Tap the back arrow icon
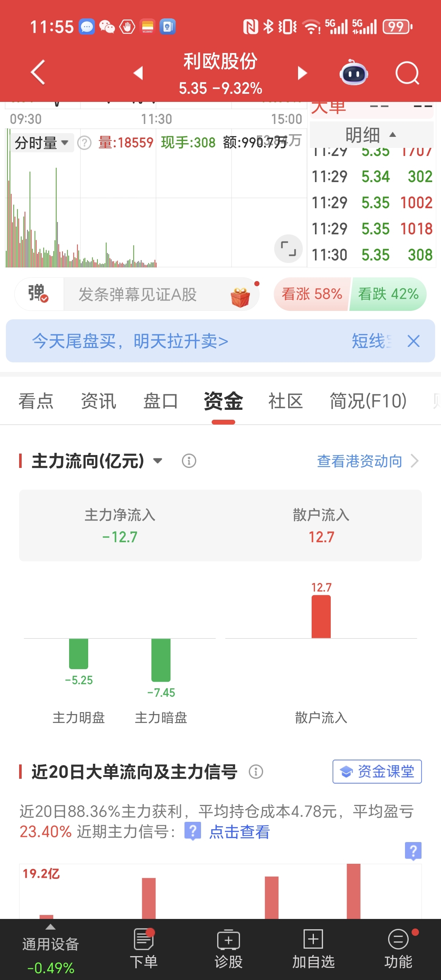The height and width of the screenshot is (980, 441). coord(37,72)
